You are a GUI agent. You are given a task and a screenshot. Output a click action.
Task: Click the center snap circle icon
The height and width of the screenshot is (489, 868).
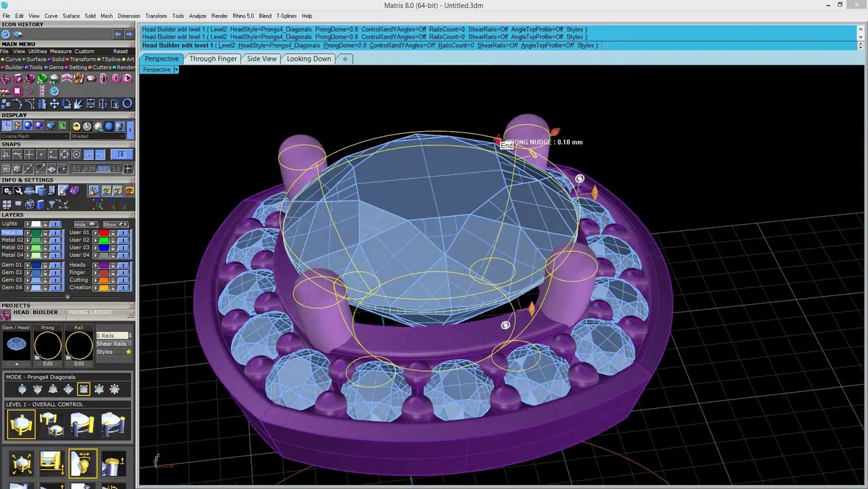(76, 154)
